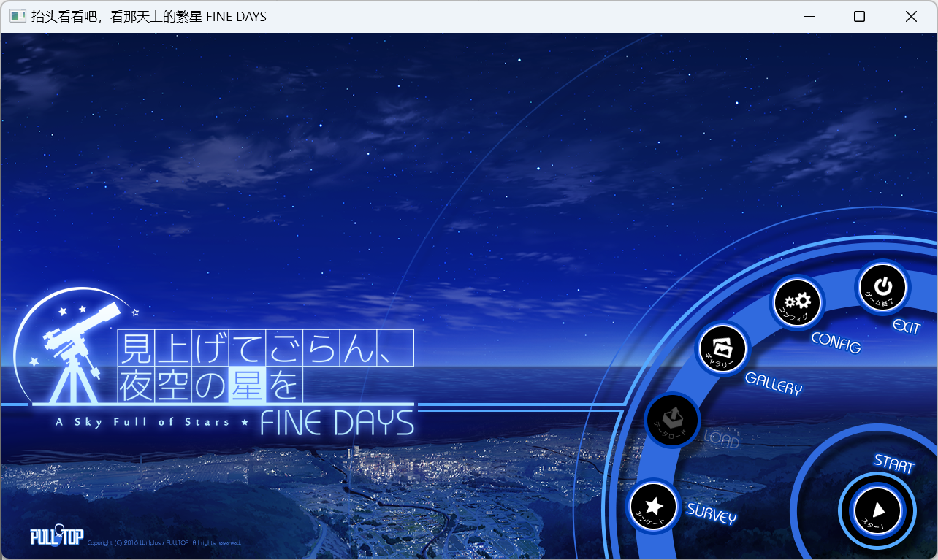
Task: Open the gallery picture icon
Action: [723, 349]
